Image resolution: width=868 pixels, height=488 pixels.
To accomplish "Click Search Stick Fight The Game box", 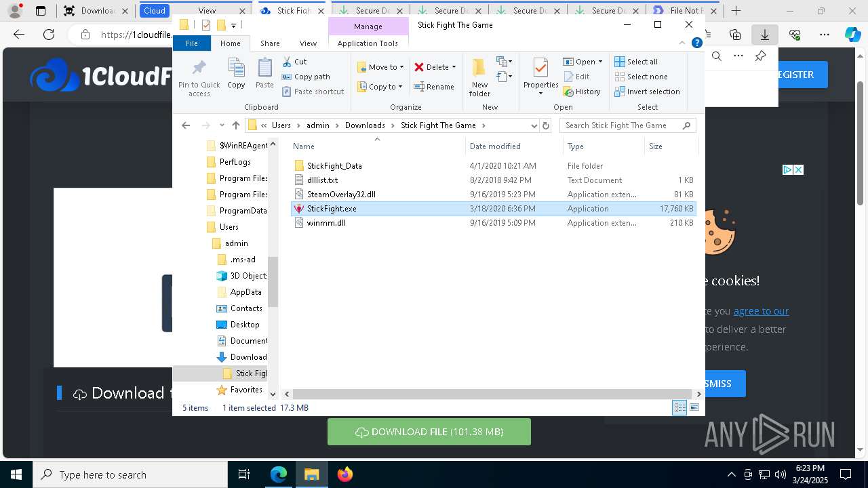I will click(x=628, y=125).
